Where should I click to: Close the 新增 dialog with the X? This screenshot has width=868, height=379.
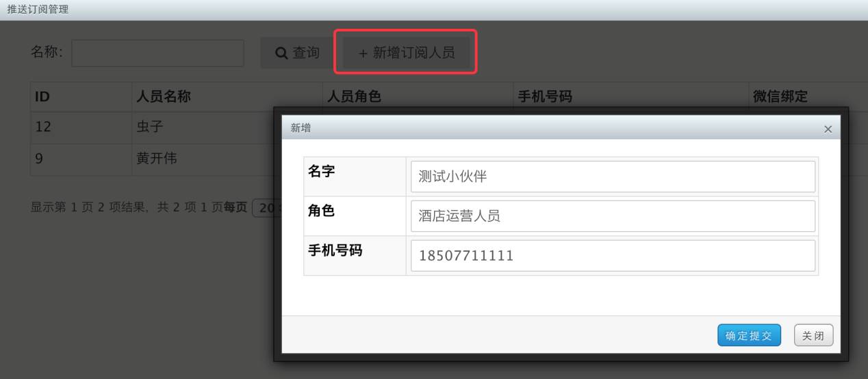click(828, 129)
